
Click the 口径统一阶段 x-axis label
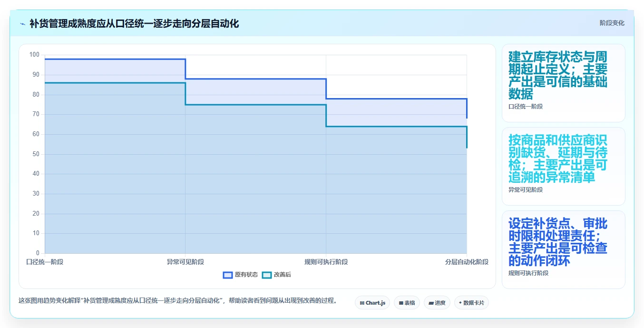click(x=45, y=262)
